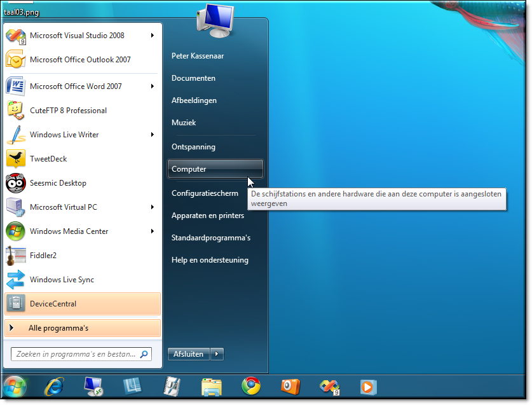
Task: Click 'DeviceCentral' label
Action: 53,304
